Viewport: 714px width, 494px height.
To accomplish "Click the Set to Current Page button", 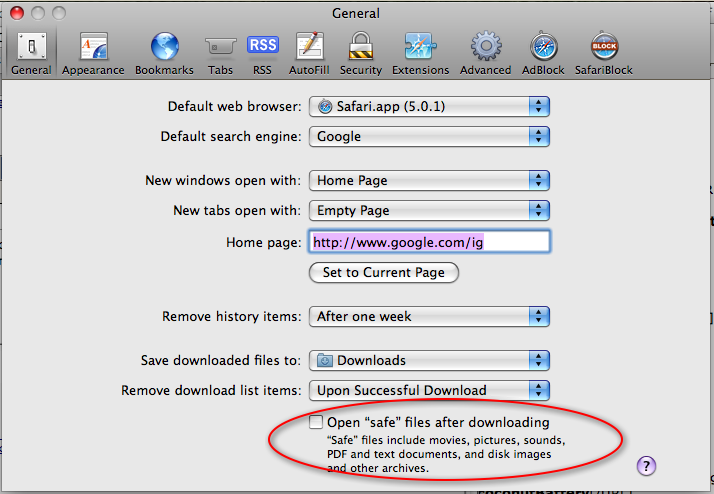I will (383, 272).
